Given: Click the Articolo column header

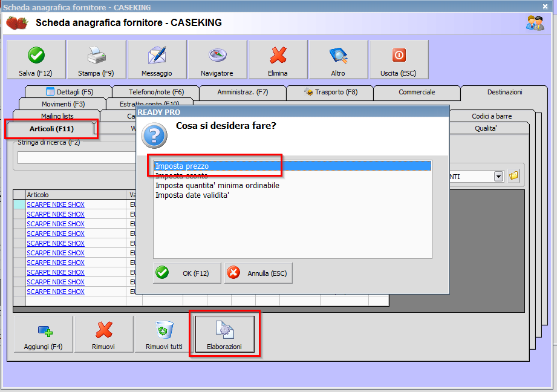Looking at the screenshot, I should pos(76,194).
